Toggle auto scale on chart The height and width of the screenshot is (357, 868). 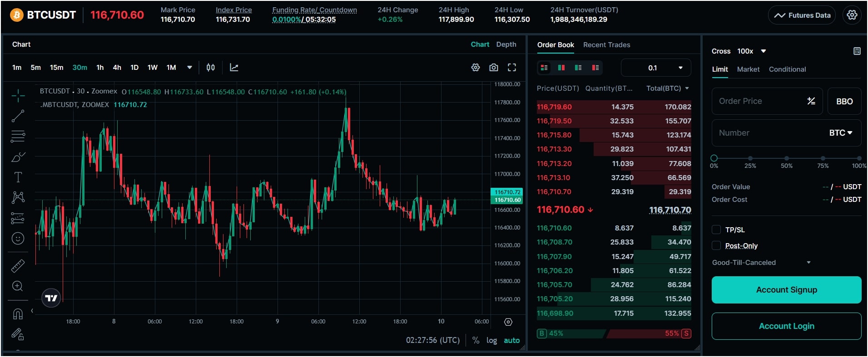coord(511,340)
